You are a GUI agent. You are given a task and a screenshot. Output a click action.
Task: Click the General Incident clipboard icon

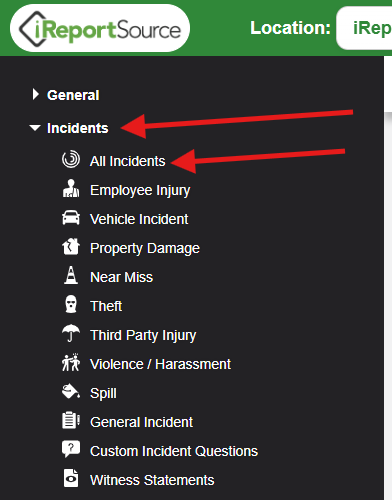coord(71,420)
